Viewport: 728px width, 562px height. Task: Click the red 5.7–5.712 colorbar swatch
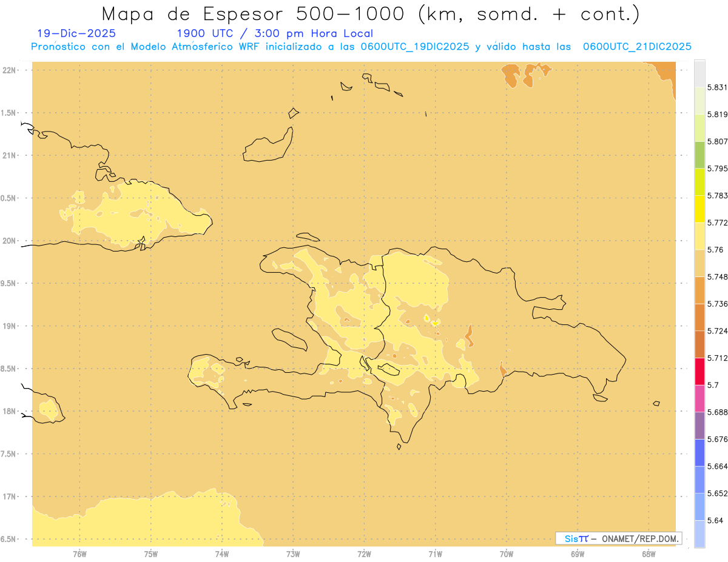(699, 371)
